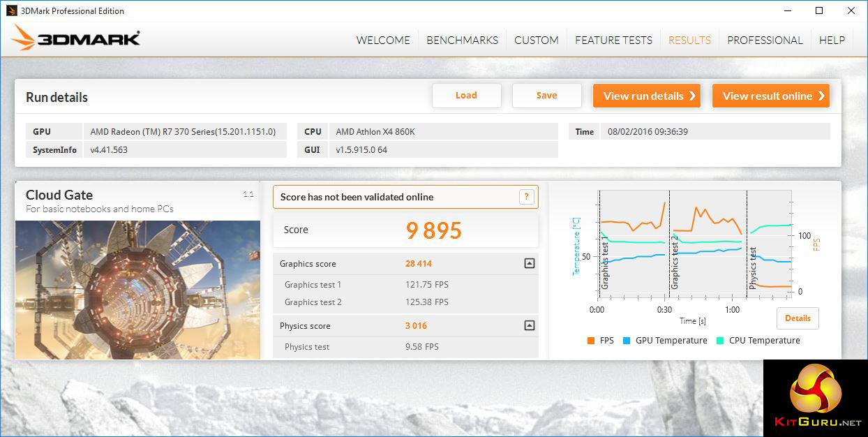Click the Cloud Gate benchmark thumbnail
This screenshot has width=868, height=437.
137,290
